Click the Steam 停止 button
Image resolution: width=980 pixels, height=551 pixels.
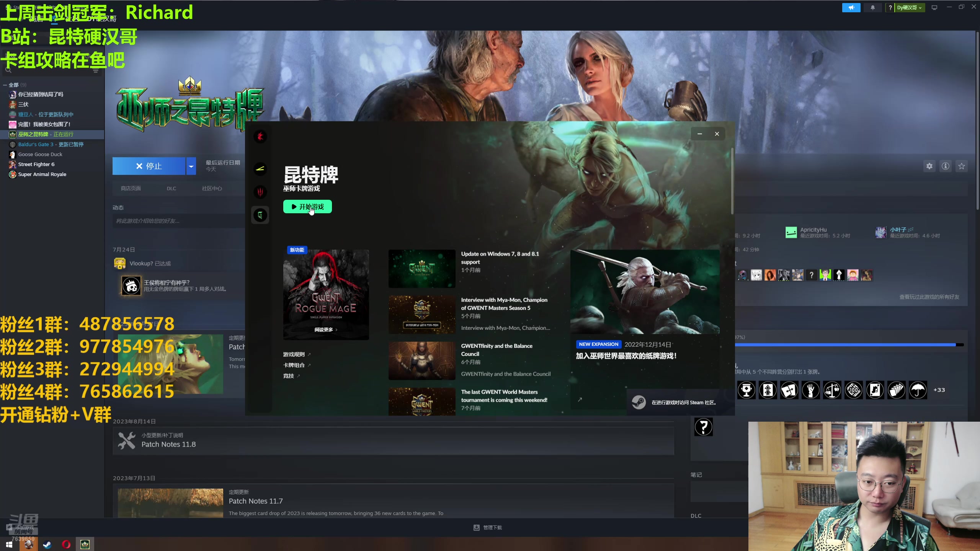(149, 166)
